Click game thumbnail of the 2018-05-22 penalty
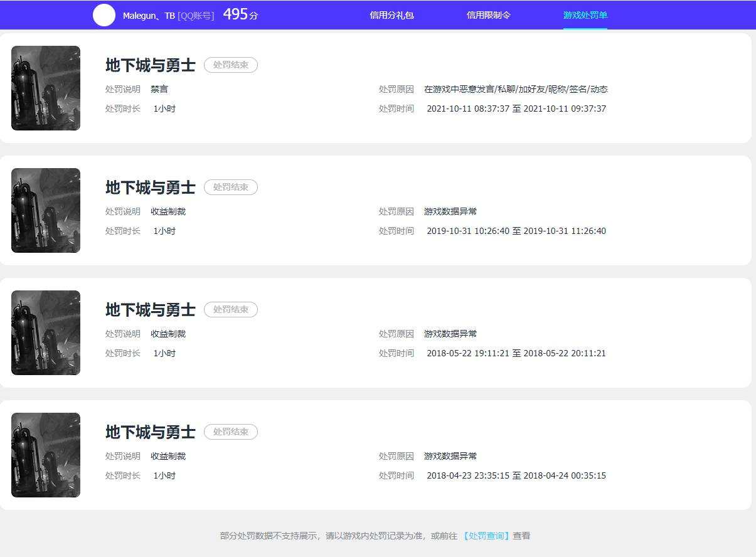 [x=46, y=332]
